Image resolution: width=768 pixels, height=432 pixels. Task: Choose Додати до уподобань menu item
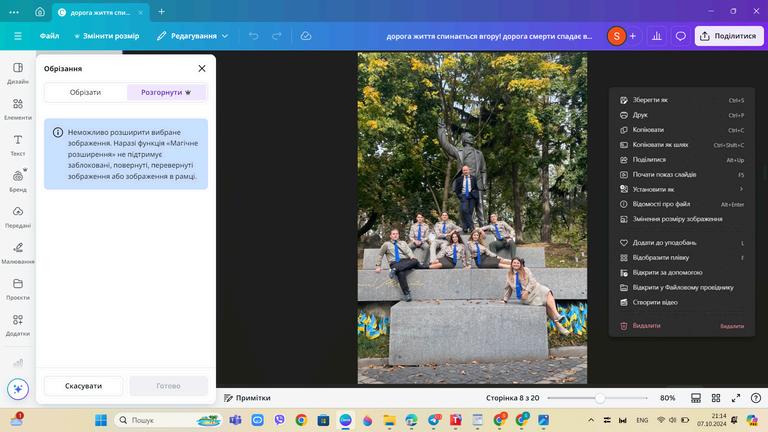coord(681,242)
